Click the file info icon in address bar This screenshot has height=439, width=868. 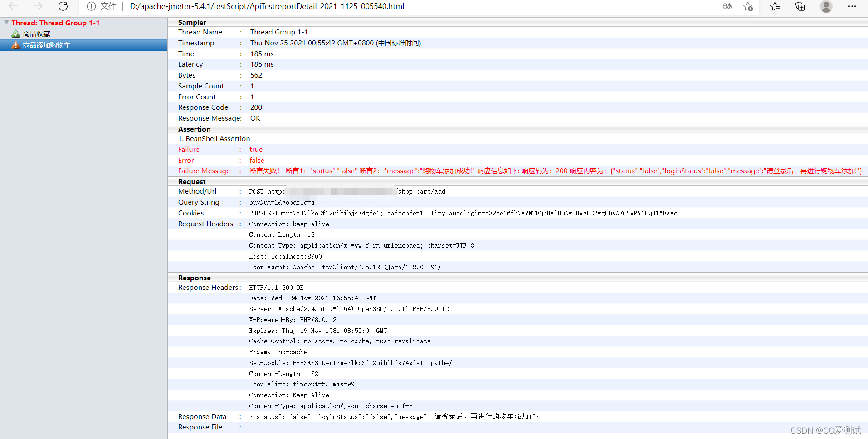click(x=91, y=6)
